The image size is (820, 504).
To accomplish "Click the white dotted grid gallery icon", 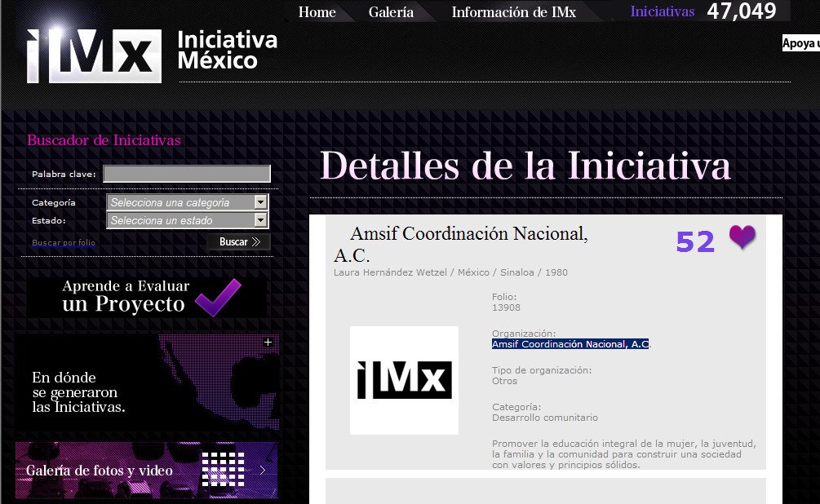I will pyautogui.click(x=223, y=469).
